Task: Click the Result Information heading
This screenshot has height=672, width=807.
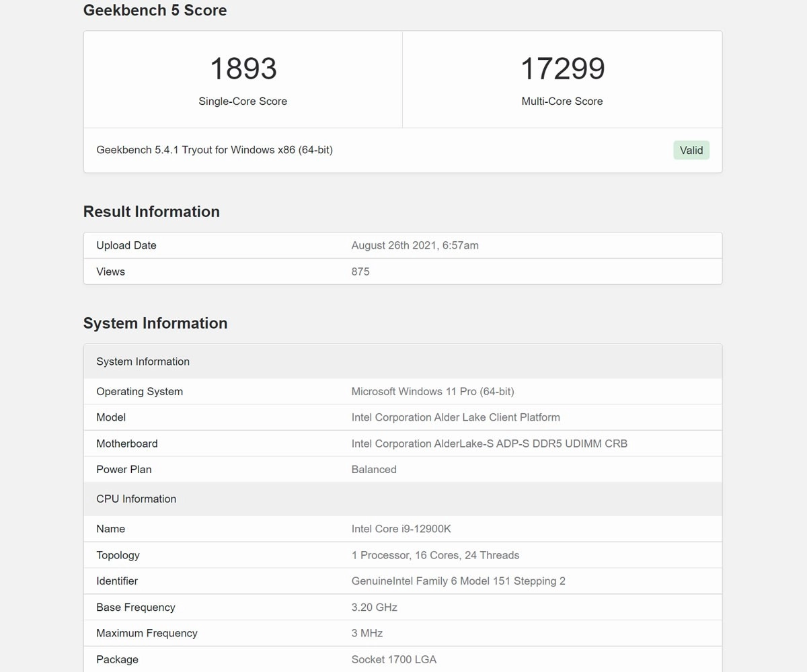Action: coord(151,212)
